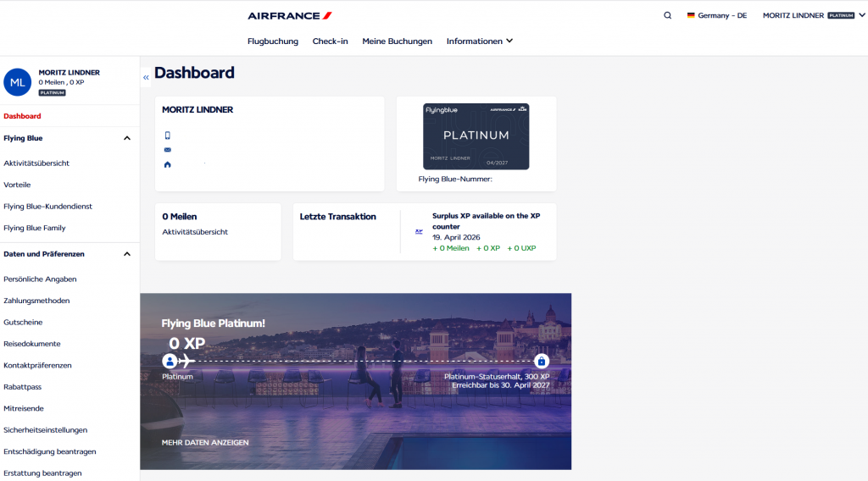Click Erreichbar bis 30. April 2027 text
This screenshot has height=481, width=868.
click(x=500, y=385)
